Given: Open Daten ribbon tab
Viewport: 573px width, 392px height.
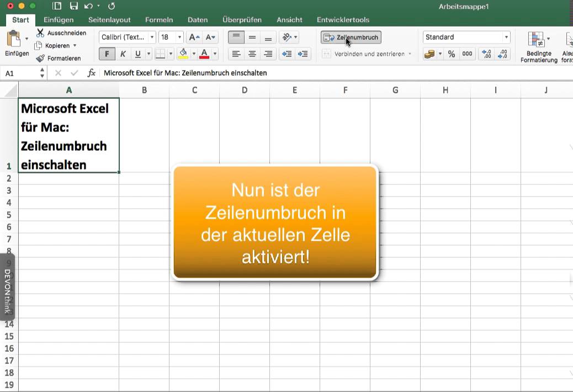Looking at the screenshot, I should coord(198,20).
